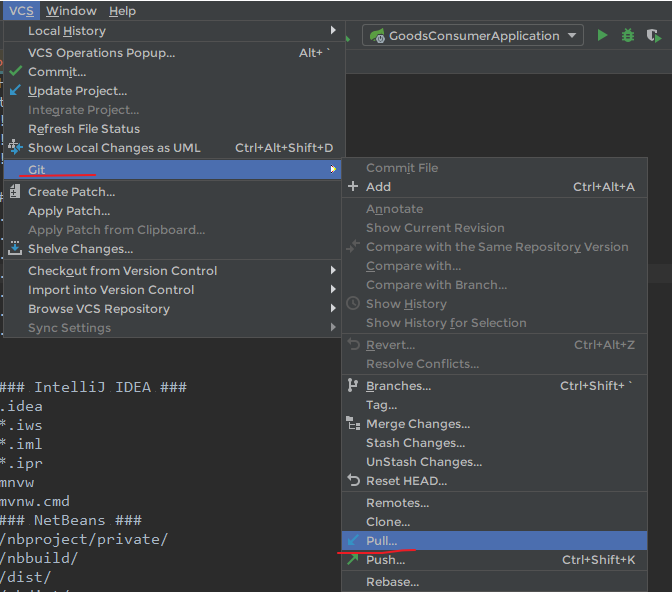Click the blue arrow Update Project icon
672x592 pixels.
coord(15,90)
